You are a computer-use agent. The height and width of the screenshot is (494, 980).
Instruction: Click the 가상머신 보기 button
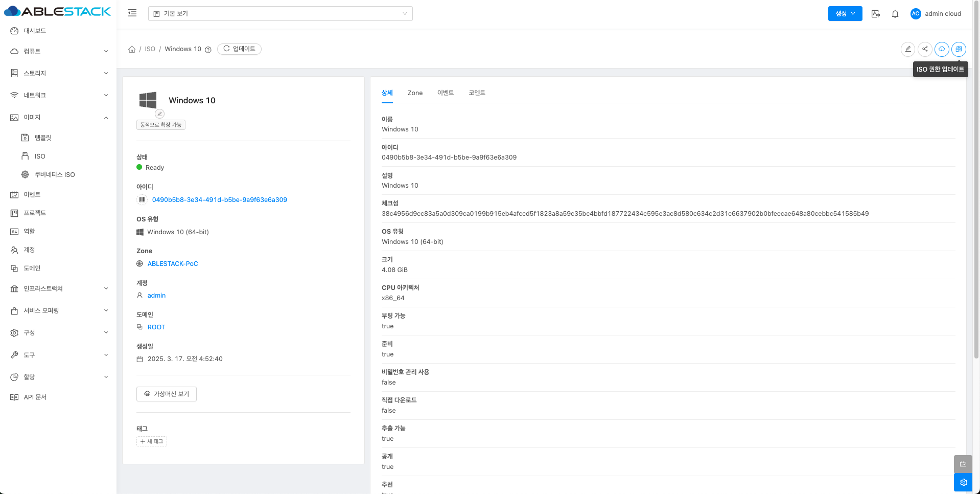pos(167,394)
